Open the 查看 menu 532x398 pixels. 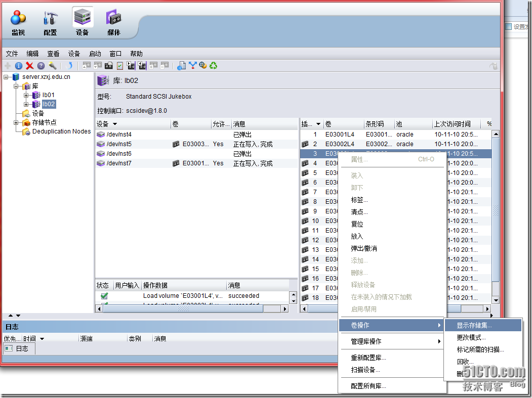(x=53, y=54)
